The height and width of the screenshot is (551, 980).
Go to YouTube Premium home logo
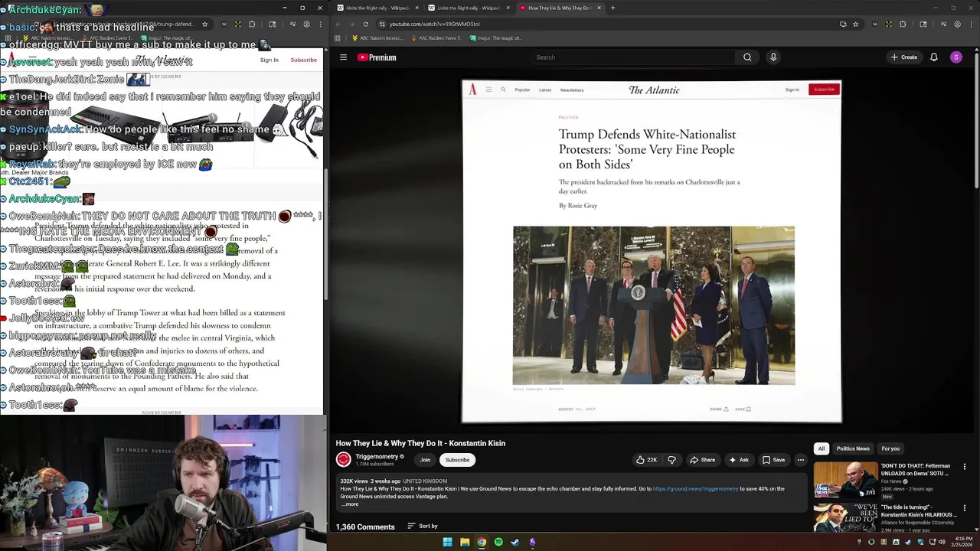click(377, 57)
